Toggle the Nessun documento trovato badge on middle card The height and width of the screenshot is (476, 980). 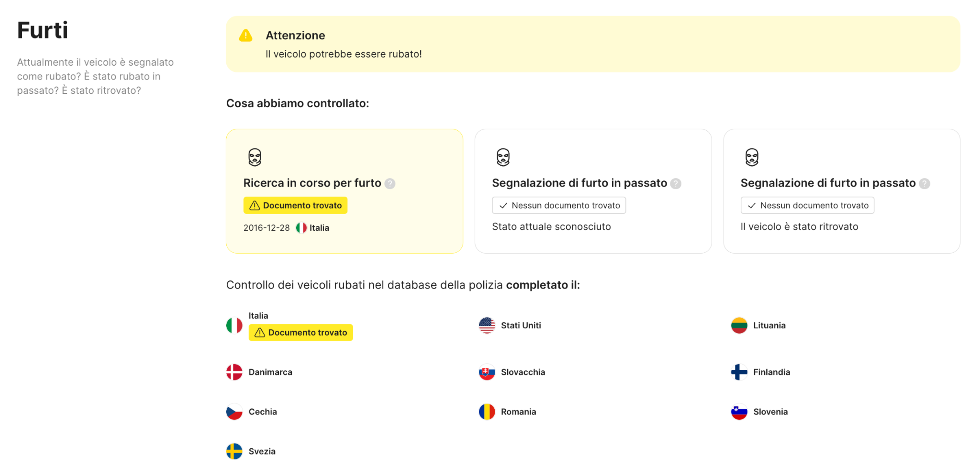click(559, 205)
